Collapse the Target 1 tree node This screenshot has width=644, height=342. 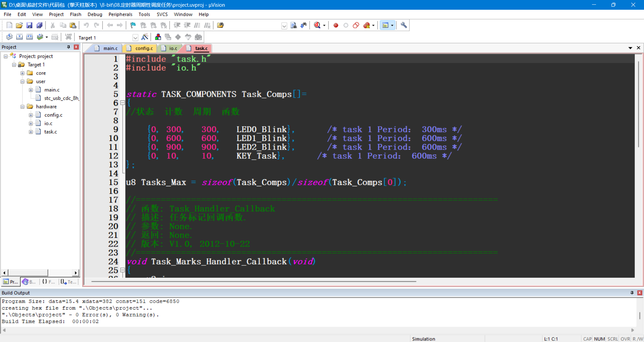point(14,65)
